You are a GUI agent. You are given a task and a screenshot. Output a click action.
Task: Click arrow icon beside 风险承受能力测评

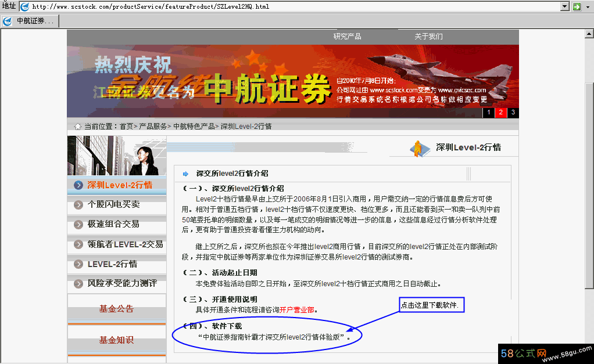pyautogui.click(x=78, y=284)
